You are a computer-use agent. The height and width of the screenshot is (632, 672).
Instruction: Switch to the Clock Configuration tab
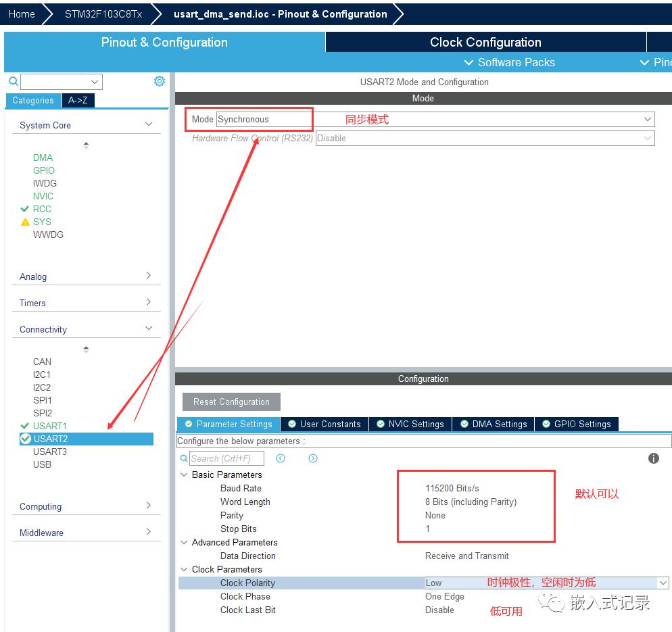485,42
